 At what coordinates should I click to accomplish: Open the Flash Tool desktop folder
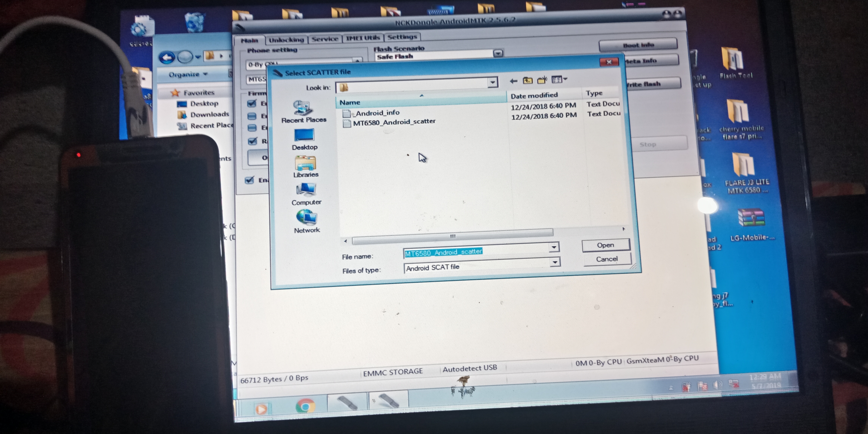click(x=736, y=63)
